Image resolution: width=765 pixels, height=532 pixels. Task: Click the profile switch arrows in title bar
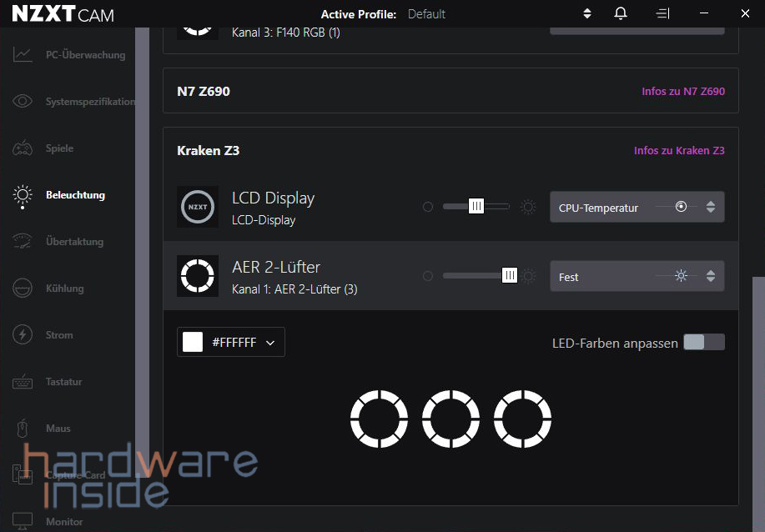pyautogui.click(x=587, y=13)
